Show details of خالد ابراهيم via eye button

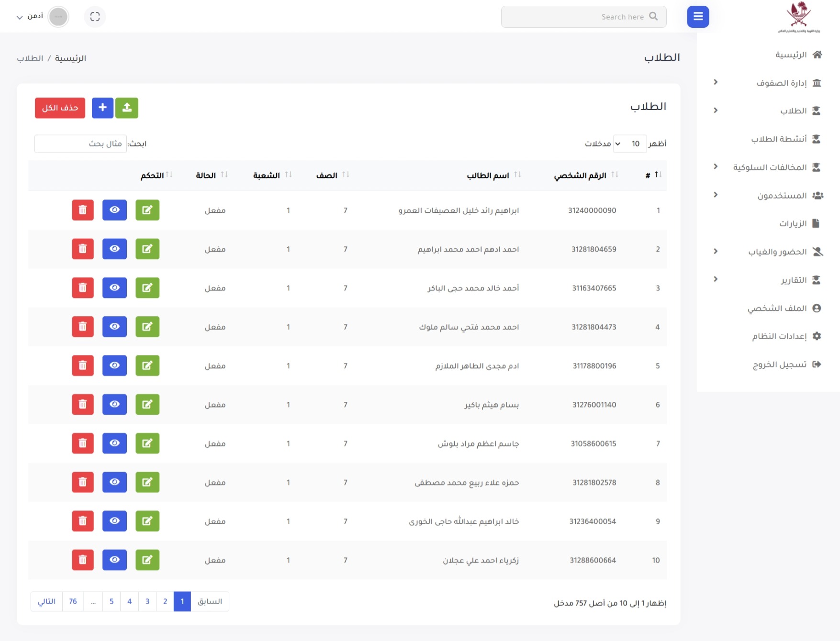point(114,521)
